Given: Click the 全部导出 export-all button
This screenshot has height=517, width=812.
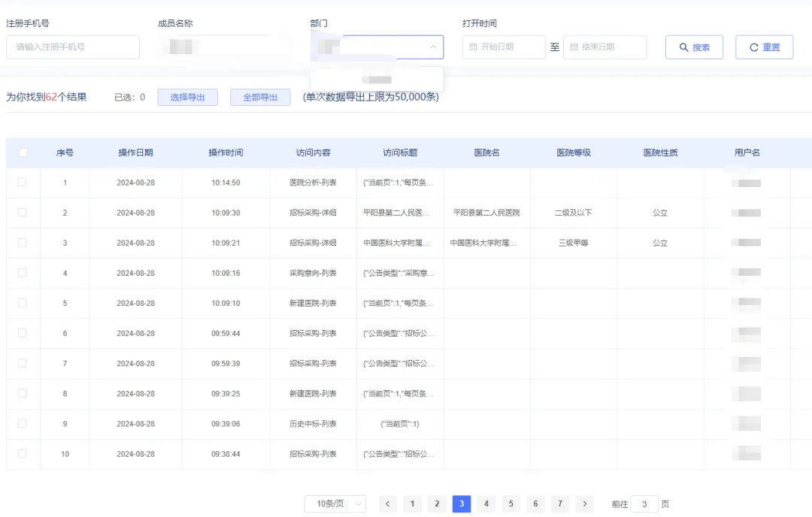Looking at the screenshot, I should tap(259, 97).
